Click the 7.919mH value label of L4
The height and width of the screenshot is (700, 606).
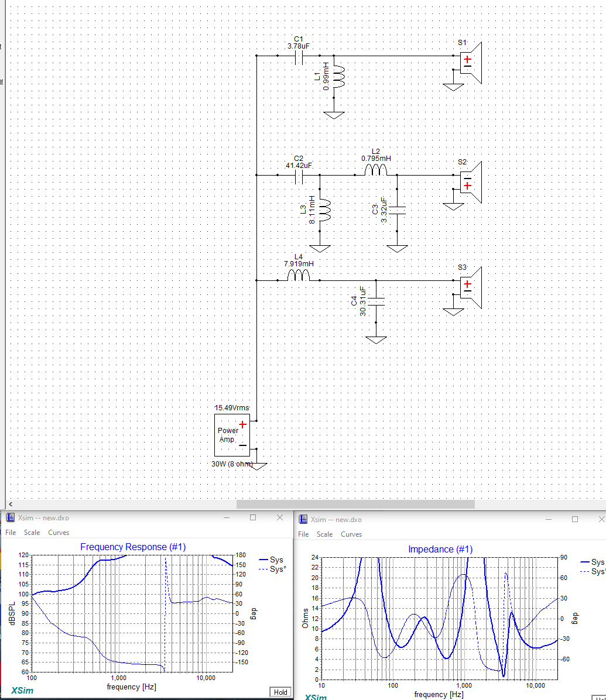point(299,264)
